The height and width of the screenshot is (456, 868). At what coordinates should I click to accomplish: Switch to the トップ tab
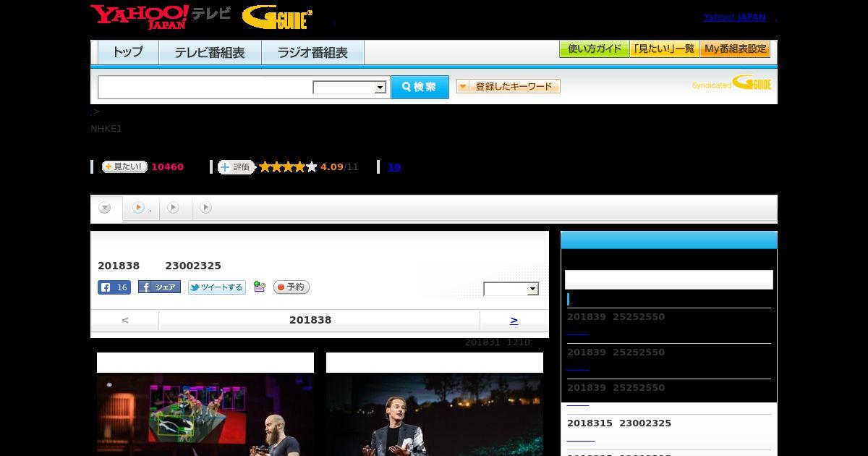pyautogui.click(x=128, y=53)
